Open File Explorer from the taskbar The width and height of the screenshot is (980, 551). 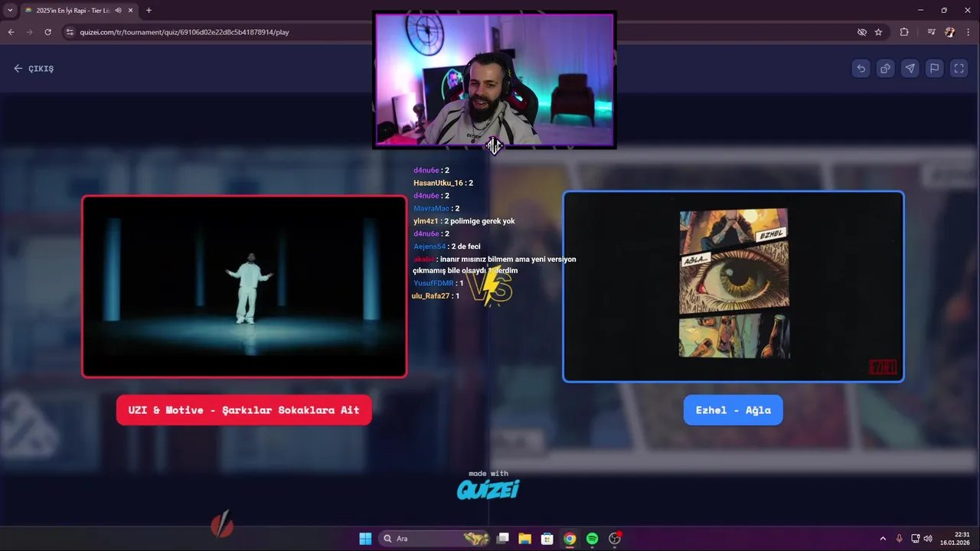[x=525, y=539]
